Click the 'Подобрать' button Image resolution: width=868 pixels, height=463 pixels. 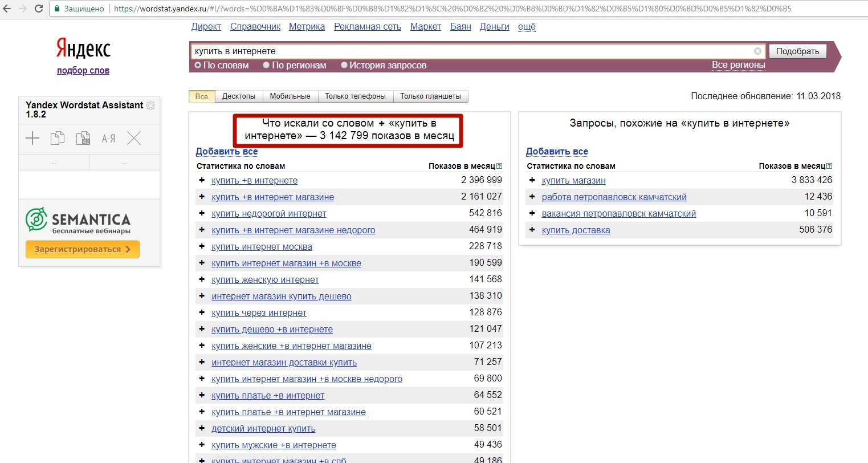(798, 51)
